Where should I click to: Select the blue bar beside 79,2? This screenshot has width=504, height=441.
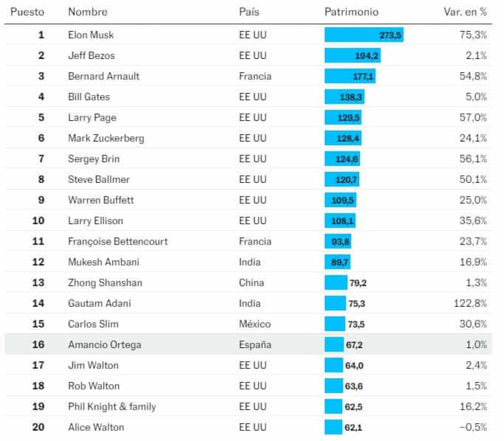[336, 283]
